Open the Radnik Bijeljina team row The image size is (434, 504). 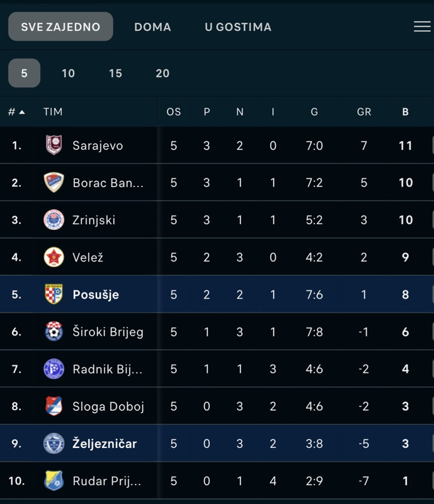[217, 369]
